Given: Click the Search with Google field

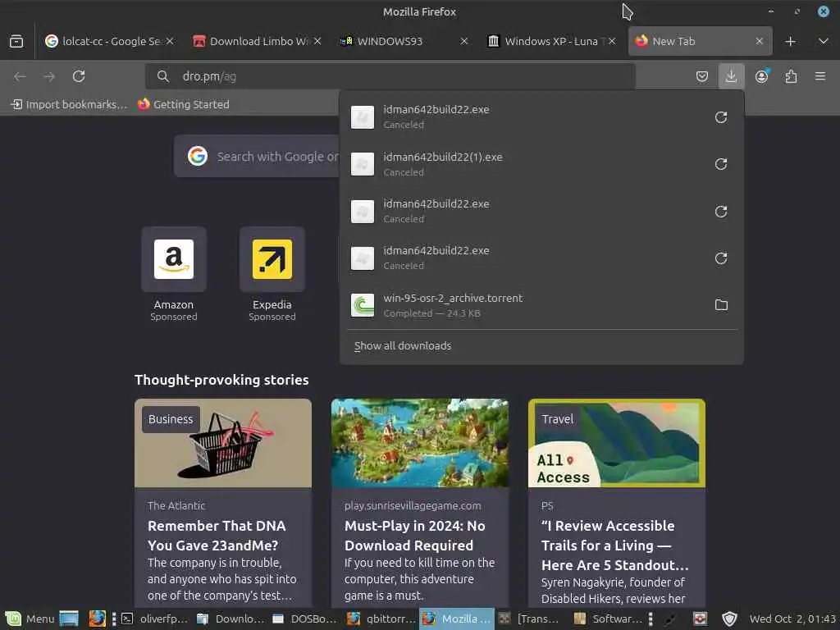Looking at the screenshot, I should click(x=257, y=157).
